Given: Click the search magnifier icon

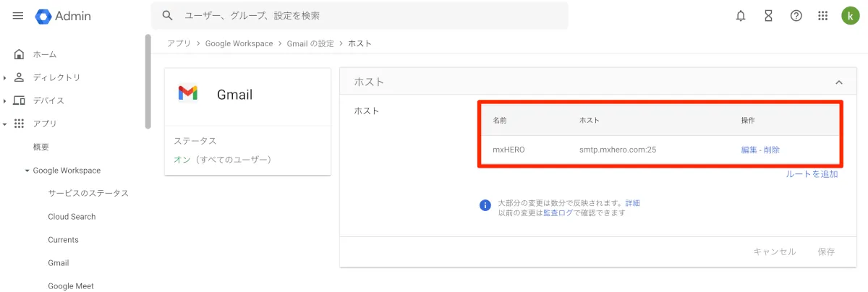Looking at the screenshot, I should point(168,16).
